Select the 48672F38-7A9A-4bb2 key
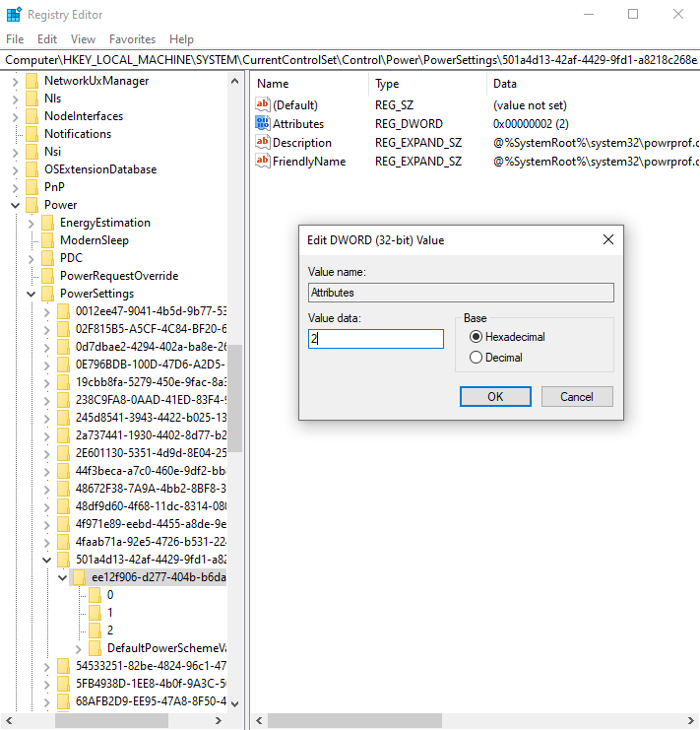 pos(152,489)
